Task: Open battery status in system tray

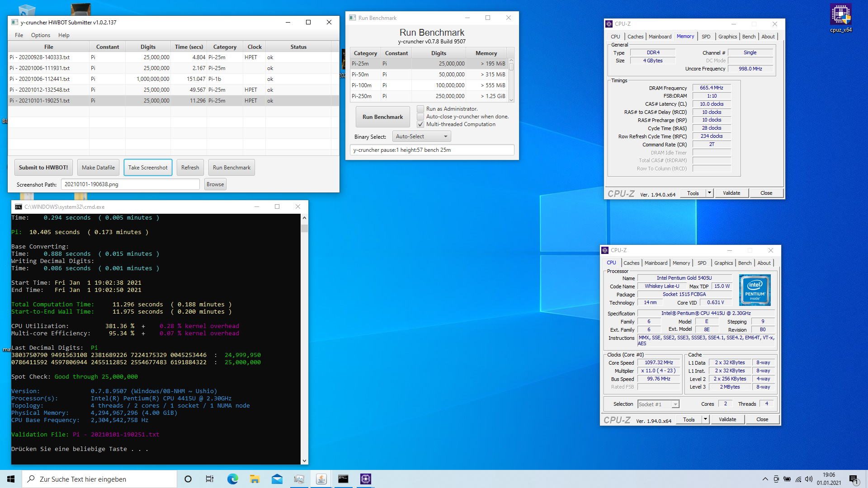Action: click(787, 479)
